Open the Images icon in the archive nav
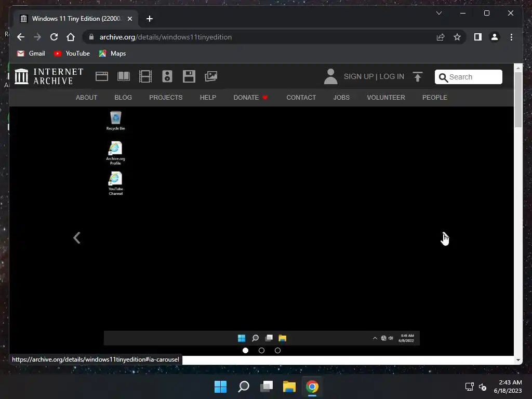 tap(211, 76)
